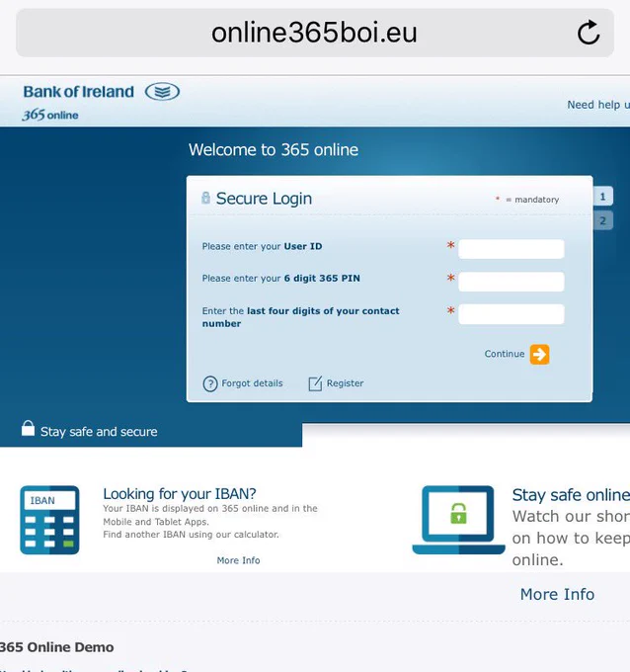Click the Stay safe and secure lock icon
630x672 pixels.
click(x=29, y=428)
